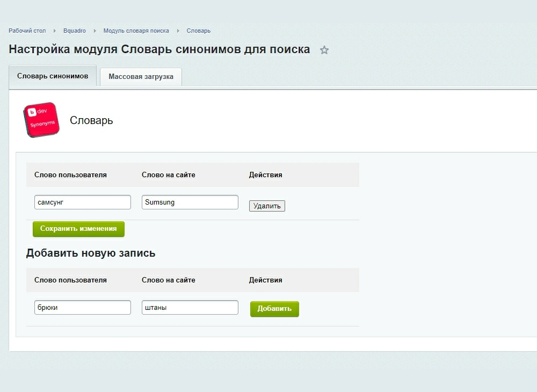This screenshot has height=392, width=537.
Task: Click the red bdev Synonyms logo
Action: pos(41,120)
